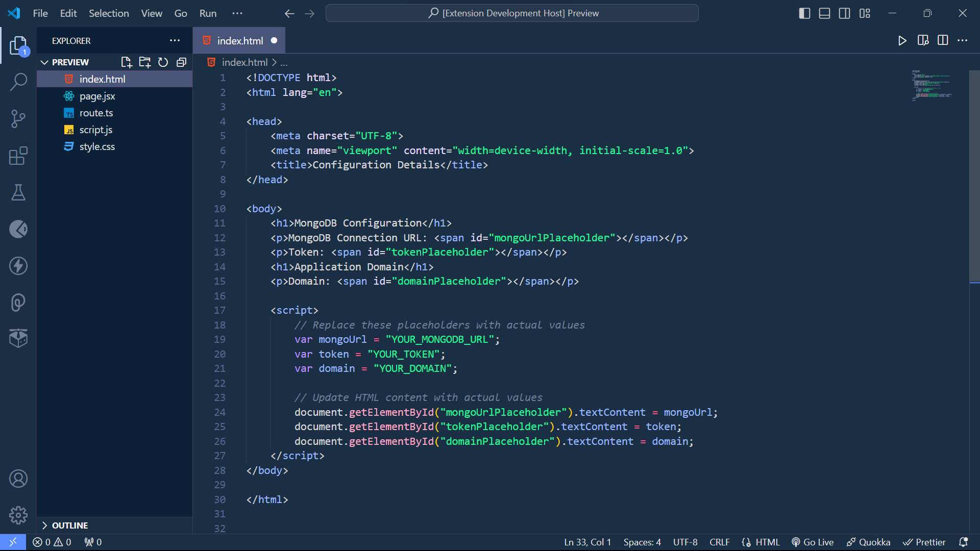Select index.html in Explorer tree

[115, 79]
